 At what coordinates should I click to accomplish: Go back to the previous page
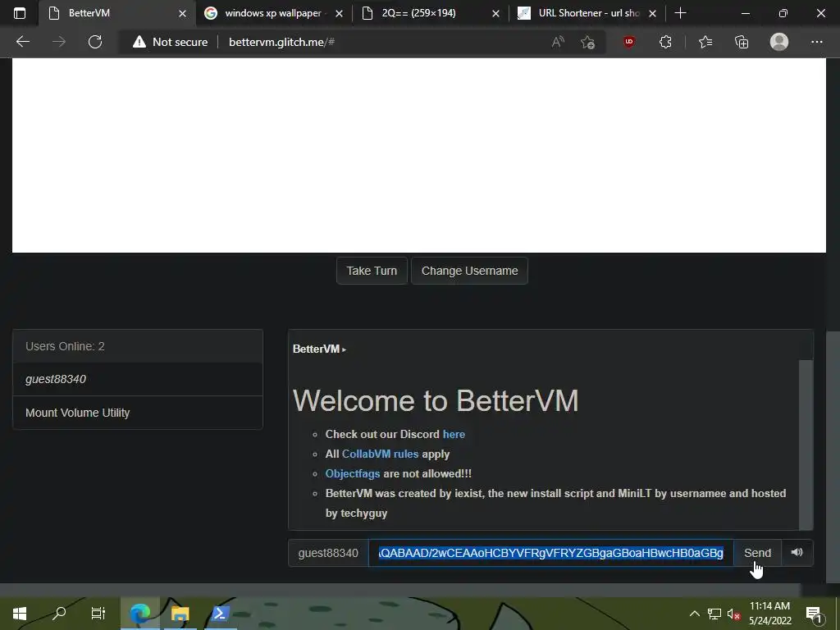(x=22, y=42)
